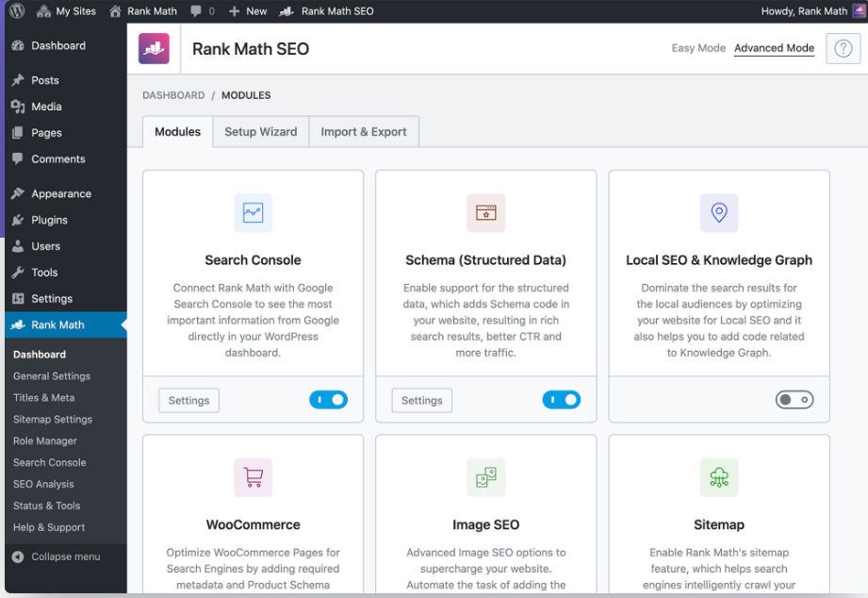This screenshot has width=868, height=598.
Task: Open Help & Support submenu item
Action: coord(49,527)
